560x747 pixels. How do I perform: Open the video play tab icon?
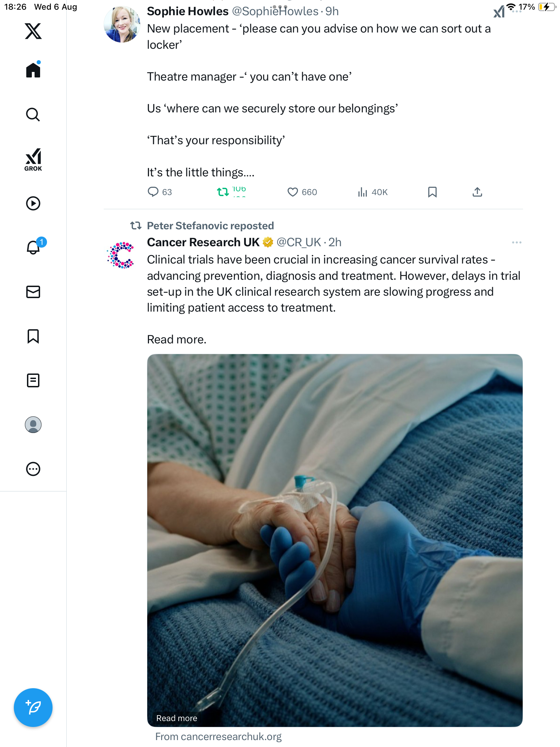(x=33, y=203)
